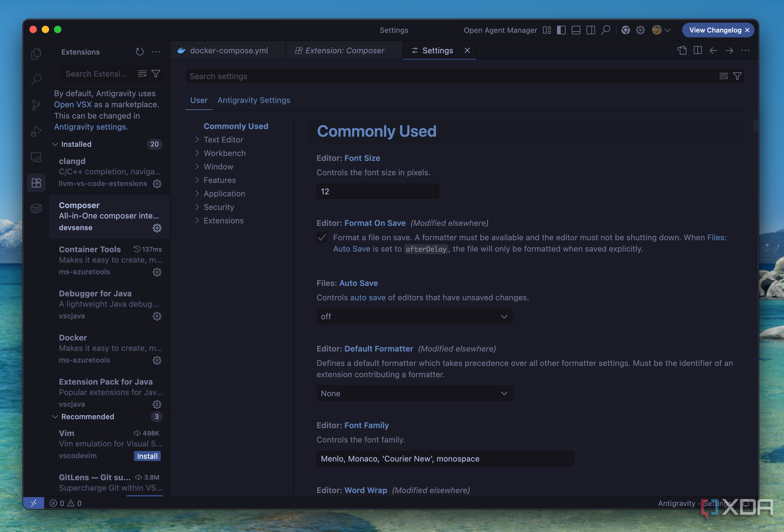Refresh the extensions list
The height and width of the screenshot is (532, 784).
coord(140,51)
